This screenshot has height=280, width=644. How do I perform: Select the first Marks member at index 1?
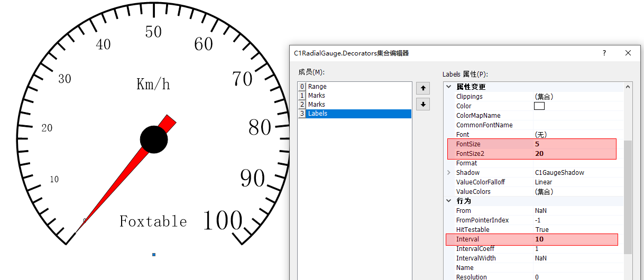click(x=316, y=96)
